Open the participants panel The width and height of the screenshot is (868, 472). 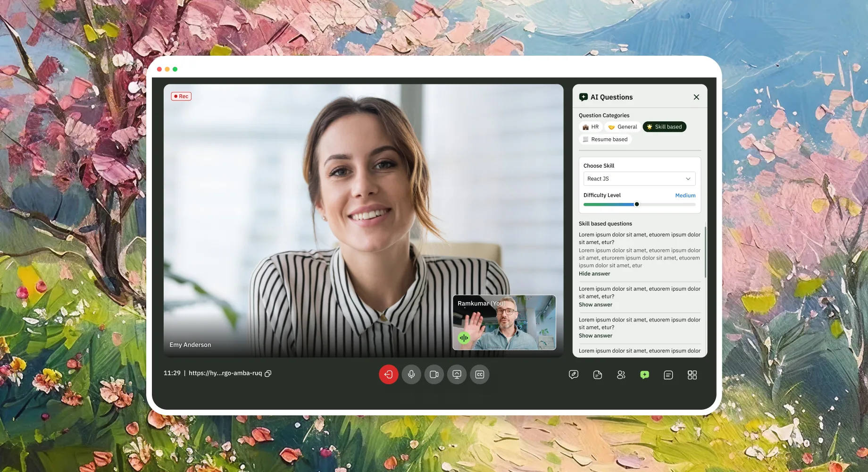tap(621, 375)
